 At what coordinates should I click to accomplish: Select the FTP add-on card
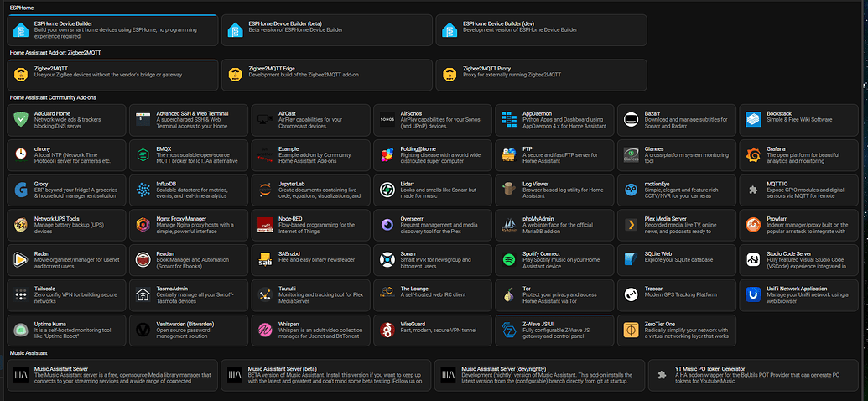554,155
